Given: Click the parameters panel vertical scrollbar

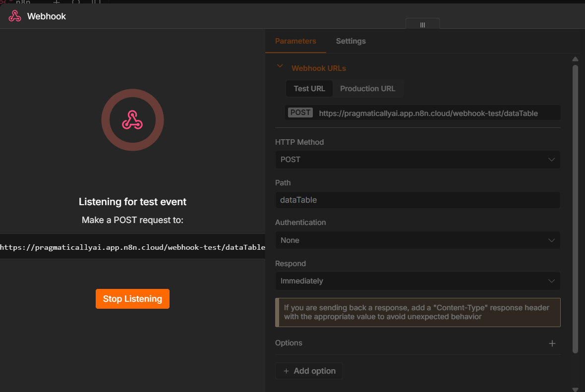Looking at the screenshot, I should pos(575,209).
